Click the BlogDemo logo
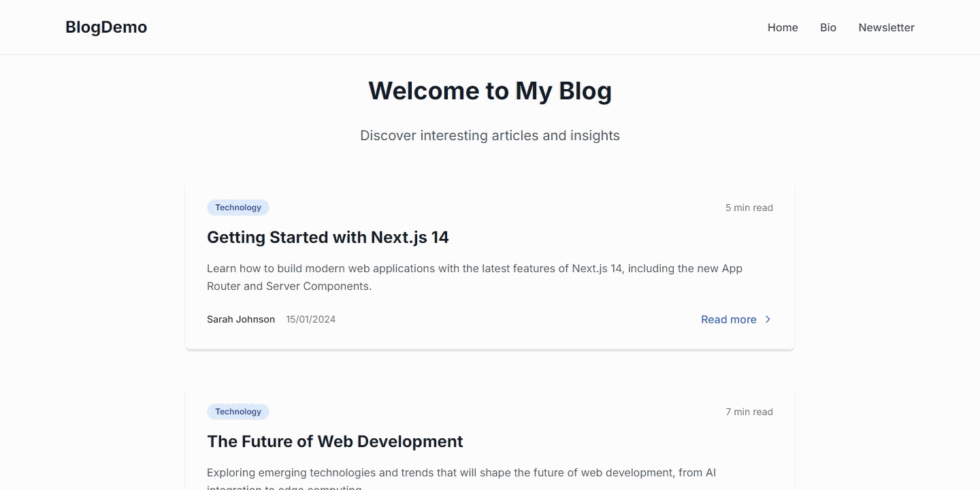 tap(105, 27)
